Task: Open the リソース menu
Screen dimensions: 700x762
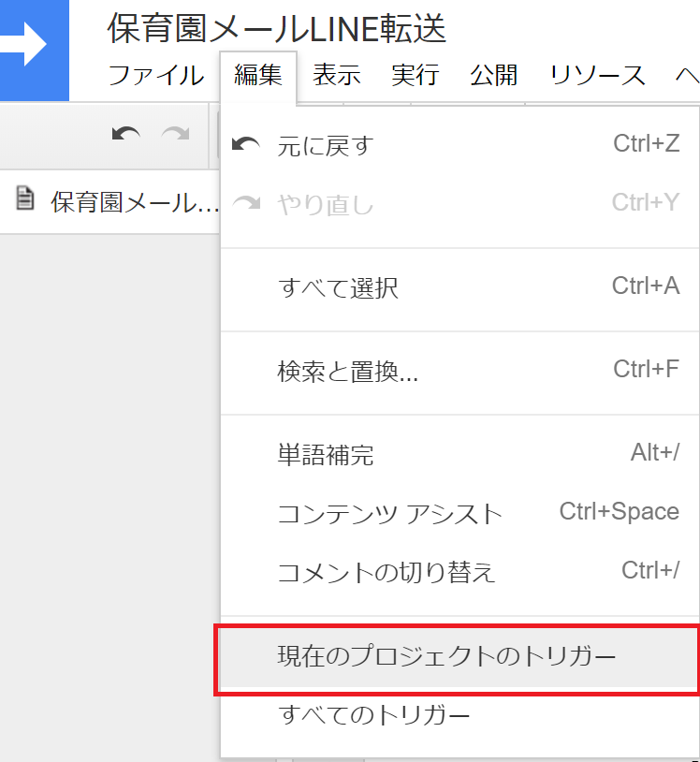Action: point(597,76)
